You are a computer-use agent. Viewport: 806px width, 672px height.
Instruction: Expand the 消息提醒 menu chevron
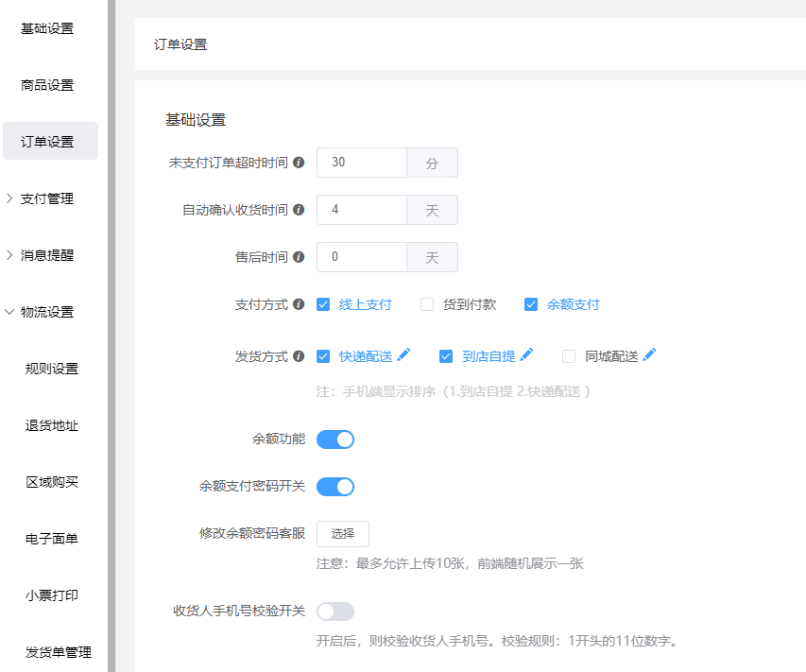point(9,255)
